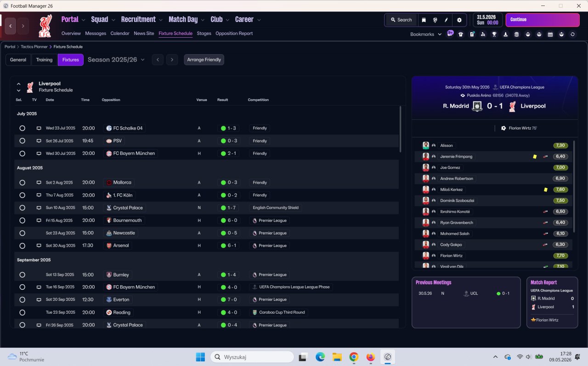Screen dimensions: 588x366
Task: Select the Burnley fixture radio button
Action: tap(22, 275)
